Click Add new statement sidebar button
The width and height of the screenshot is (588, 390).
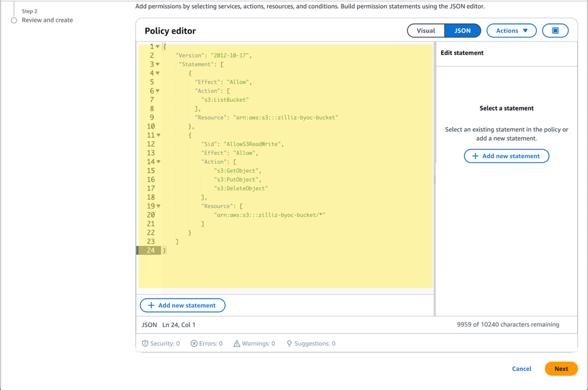tap(506, 156)
